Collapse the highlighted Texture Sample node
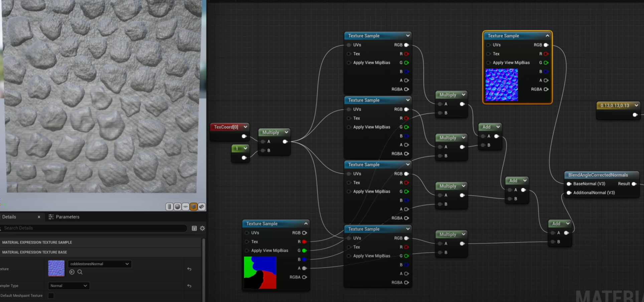The height and width of the screenshot is (302, 644). (547, 36)
